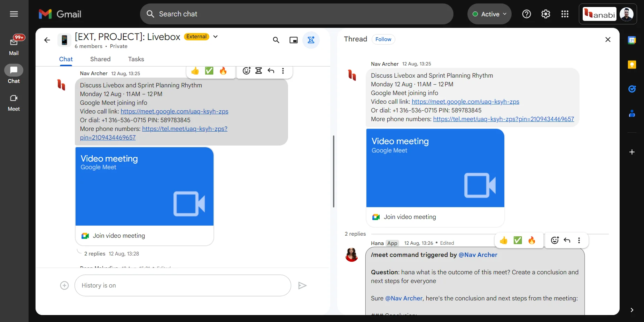
Task: Click the hourglass icon on chat message toolbar
Action: pyautogui.click(x=258, y=71)
